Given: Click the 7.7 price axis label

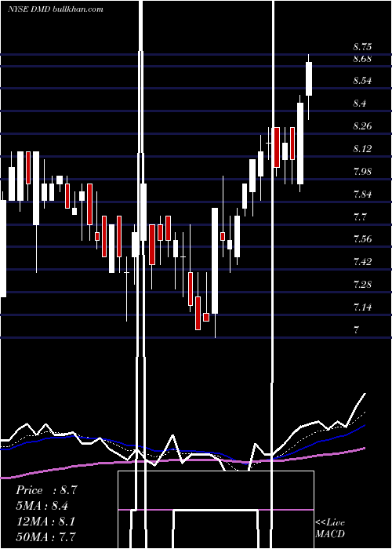Looking at the screenshot, I should click(360, 217).
